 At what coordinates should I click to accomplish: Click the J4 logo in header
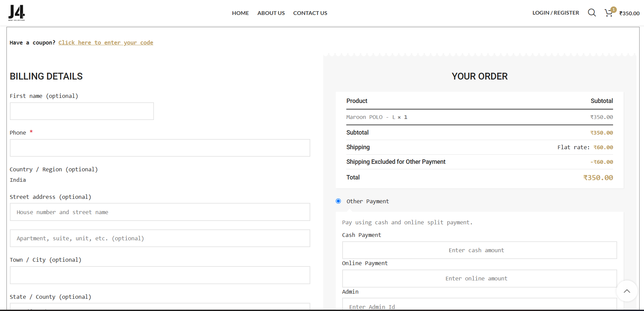point(17,13)
